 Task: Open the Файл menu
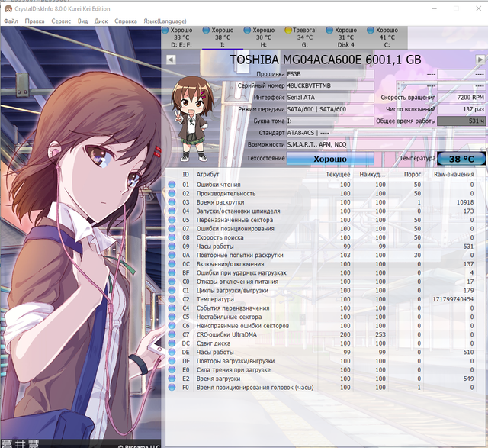pyautogui.click(x=11, y=21)
